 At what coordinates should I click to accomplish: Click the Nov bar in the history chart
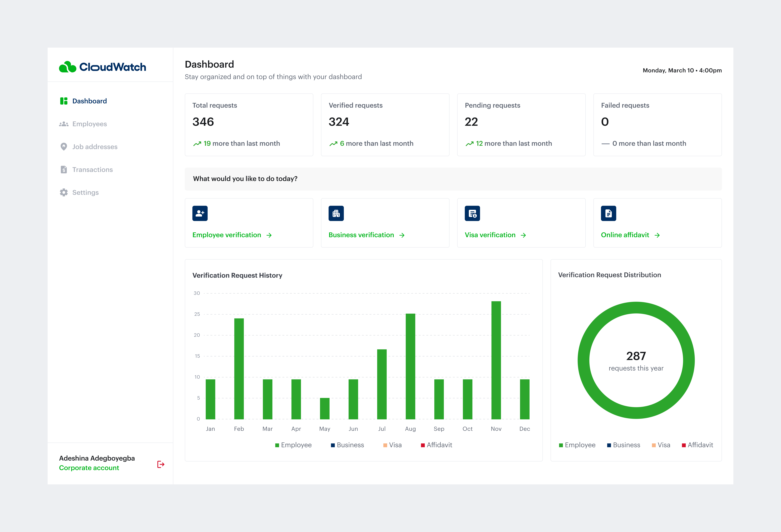click(x=496, y=360)
